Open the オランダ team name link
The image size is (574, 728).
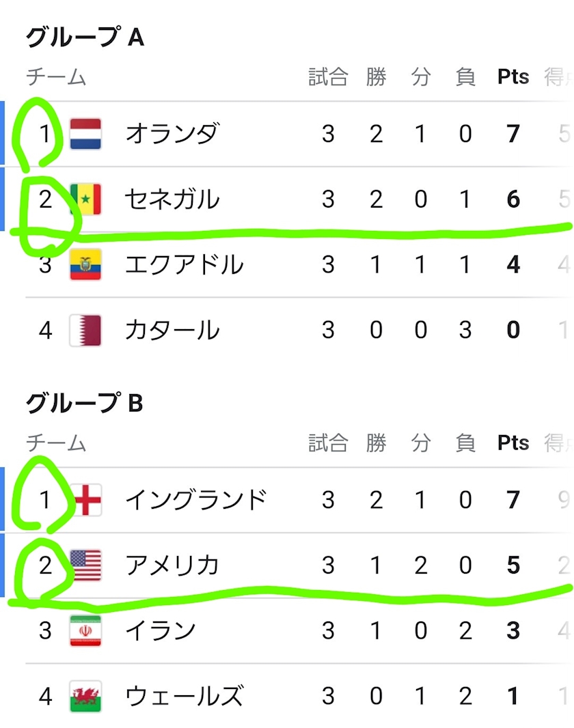(x=172, y=134)
